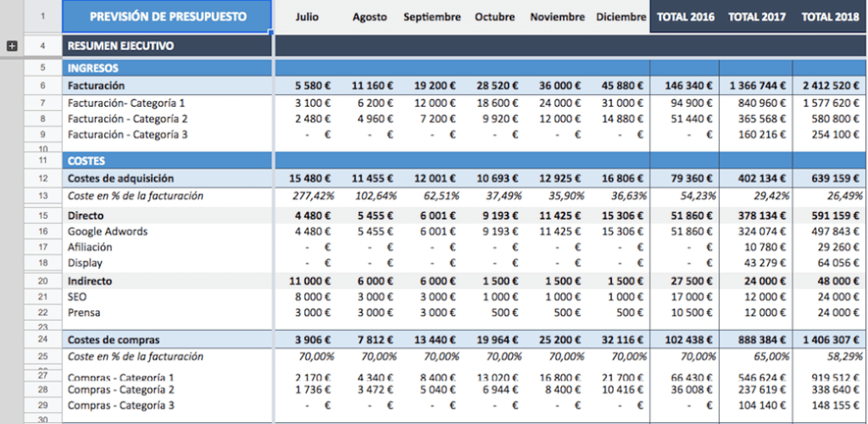Select TOTAL 2018 Google Adwords 497 843 €
The width and height of the screenshot is (868, 424).
pos(837,232)
